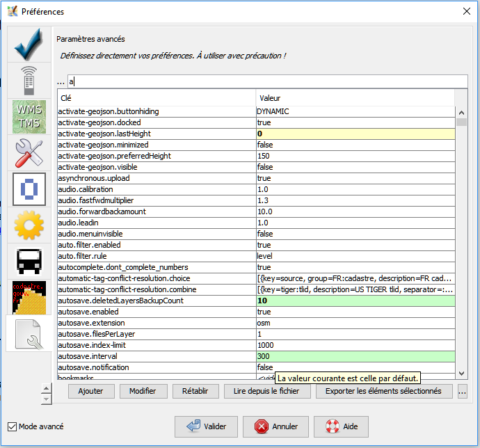The width and height of the screenshot is (480, 448).
Task: Open the cadastre plugin preferences tab
Action: pyautogui.click(x=29, y=296)
